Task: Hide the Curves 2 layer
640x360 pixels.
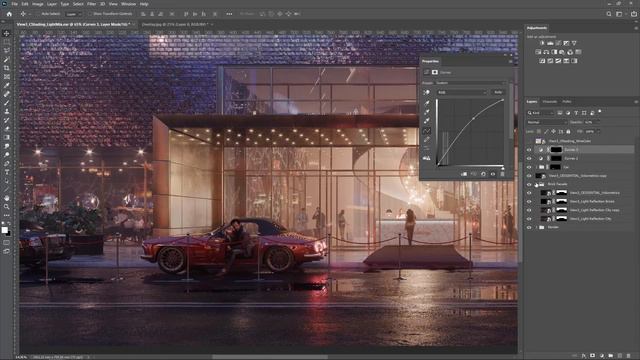Action: pos(529,158)
